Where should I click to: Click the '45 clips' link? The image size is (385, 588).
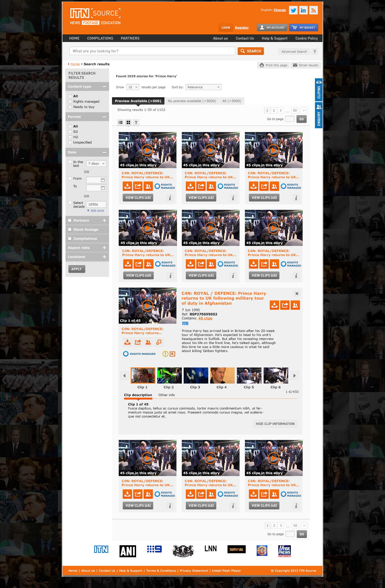click(x=205, y=318)
